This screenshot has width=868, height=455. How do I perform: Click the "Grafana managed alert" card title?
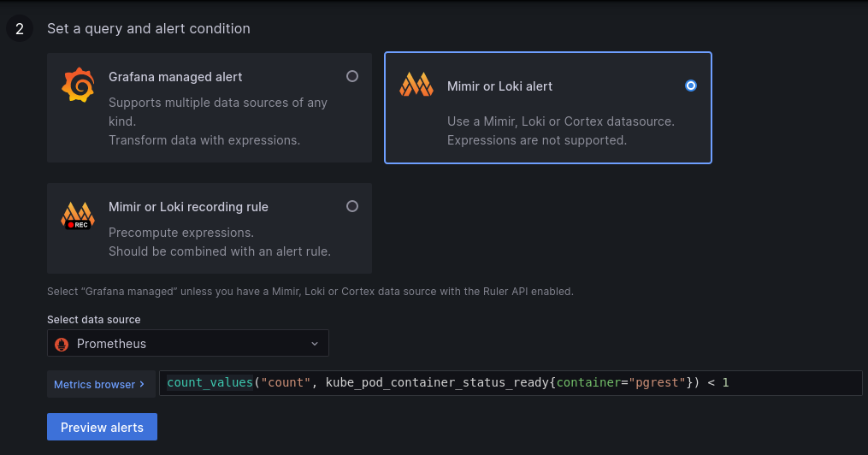click(175, 77)
